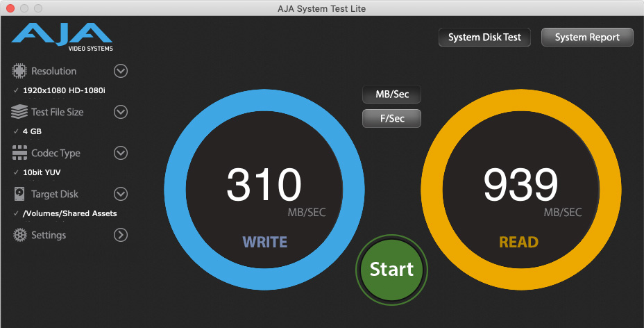Click the Target Disk label

(x=55, y=194)
